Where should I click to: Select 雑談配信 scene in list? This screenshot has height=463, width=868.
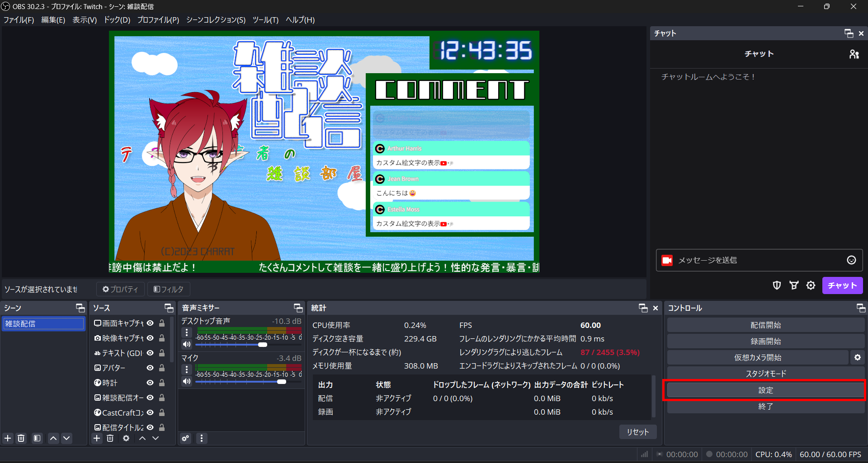(43, 323)
